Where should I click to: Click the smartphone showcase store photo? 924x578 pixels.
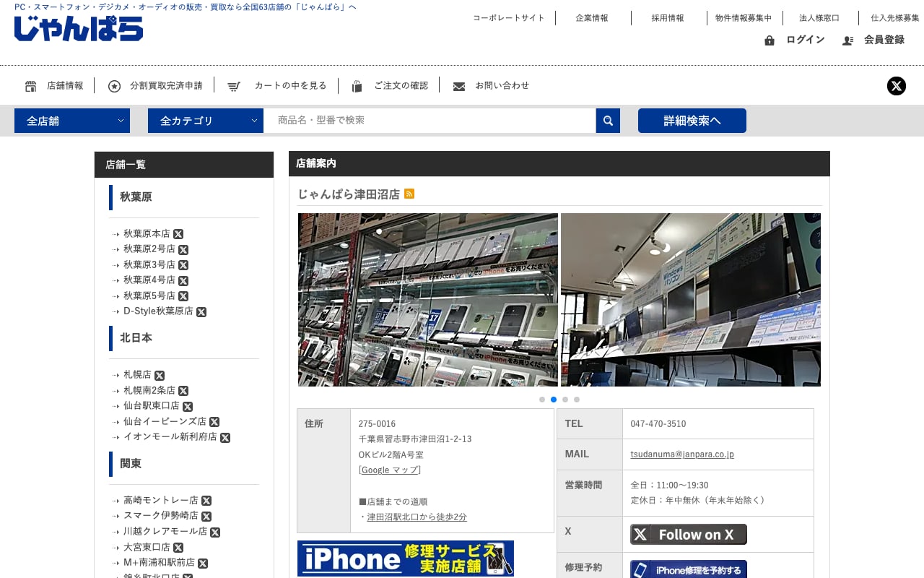click(x=428, y=300)
